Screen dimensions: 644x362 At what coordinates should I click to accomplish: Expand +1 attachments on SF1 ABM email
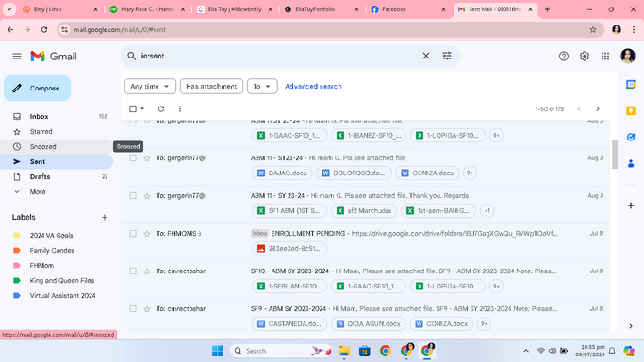(487, 211)
